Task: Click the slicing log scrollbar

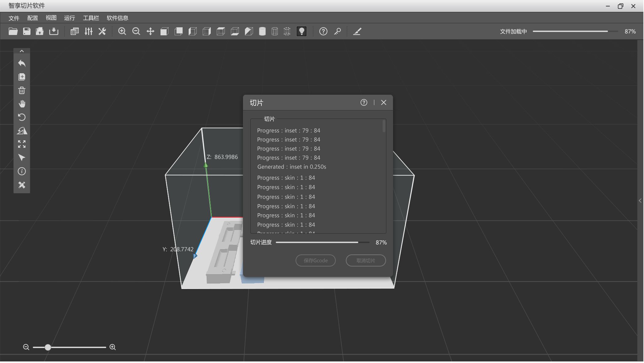Action: 384,126
